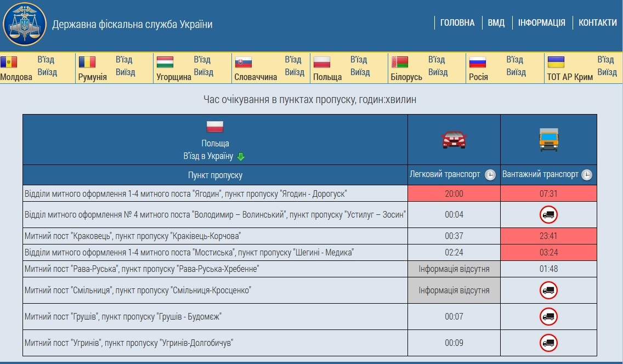Click the Hungary flag icon
This screenshot has width=623, height=364.
(165, 62)
